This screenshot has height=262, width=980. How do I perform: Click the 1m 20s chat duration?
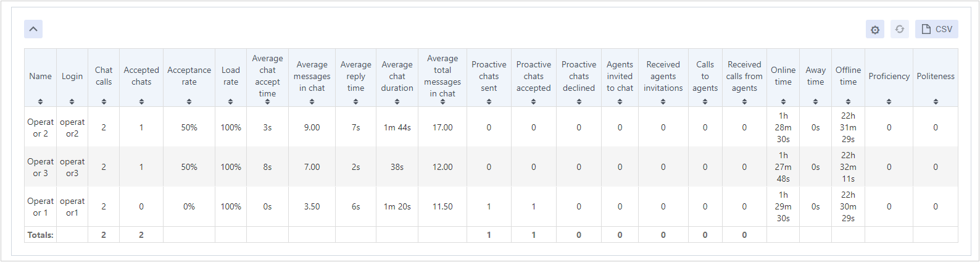(397, 206)
